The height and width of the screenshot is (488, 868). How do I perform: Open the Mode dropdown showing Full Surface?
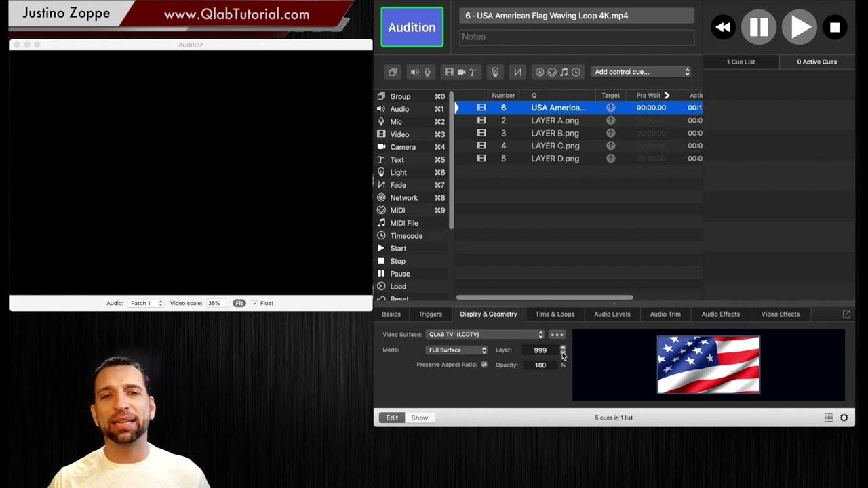(456, 350)
